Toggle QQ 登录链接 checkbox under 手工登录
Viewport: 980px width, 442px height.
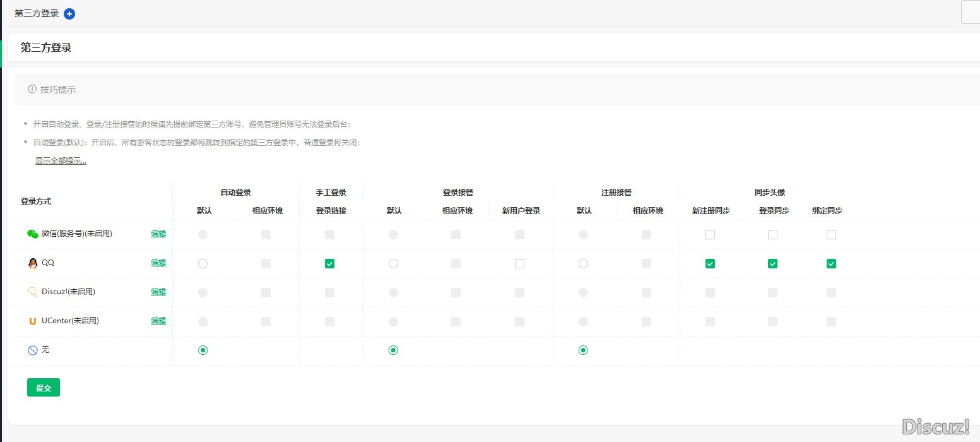click(x=329, y=264)
